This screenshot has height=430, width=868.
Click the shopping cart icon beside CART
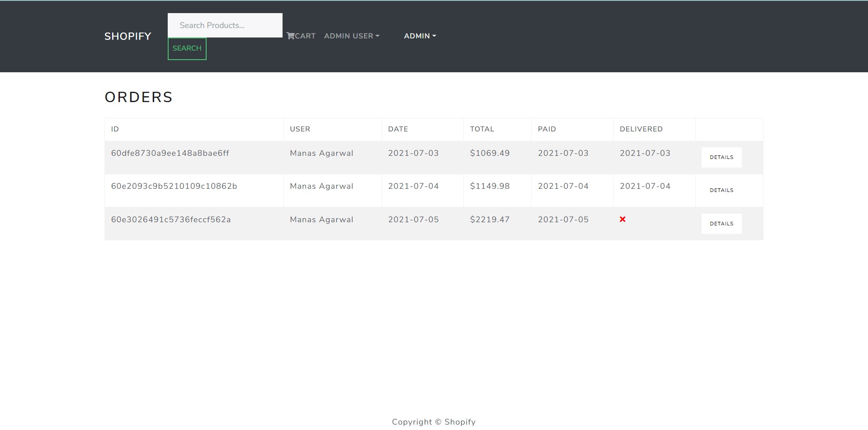(290, 36)
